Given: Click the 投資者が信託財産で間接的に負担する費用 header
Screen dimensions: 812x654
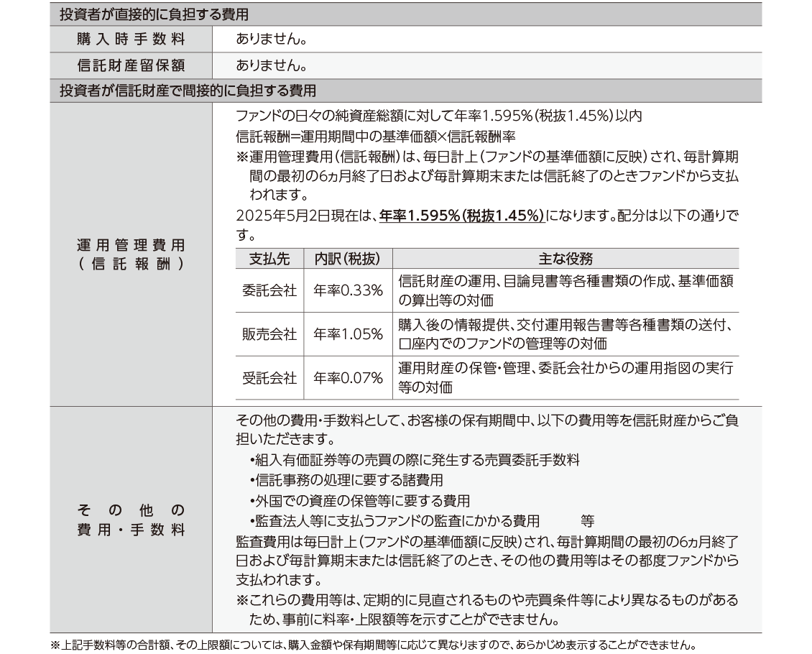Looking at the screenshot, I should (x=188, y=91).
